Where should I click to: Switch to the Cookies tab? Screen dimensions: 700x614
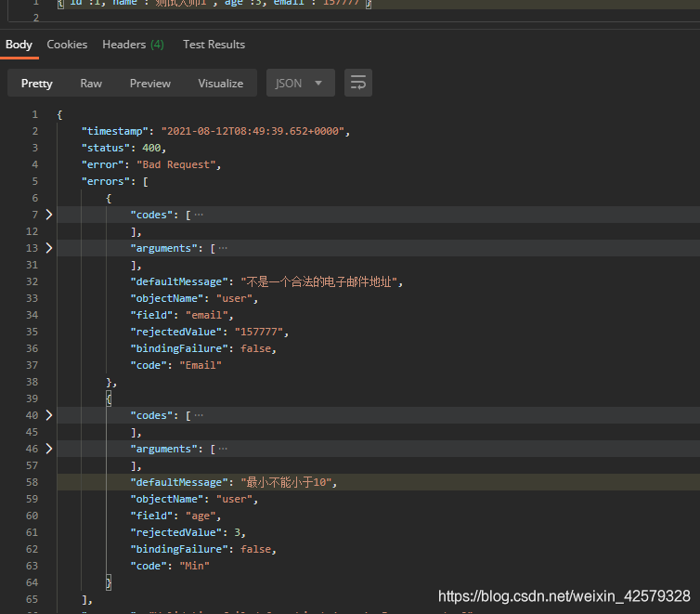click(67, 45)
